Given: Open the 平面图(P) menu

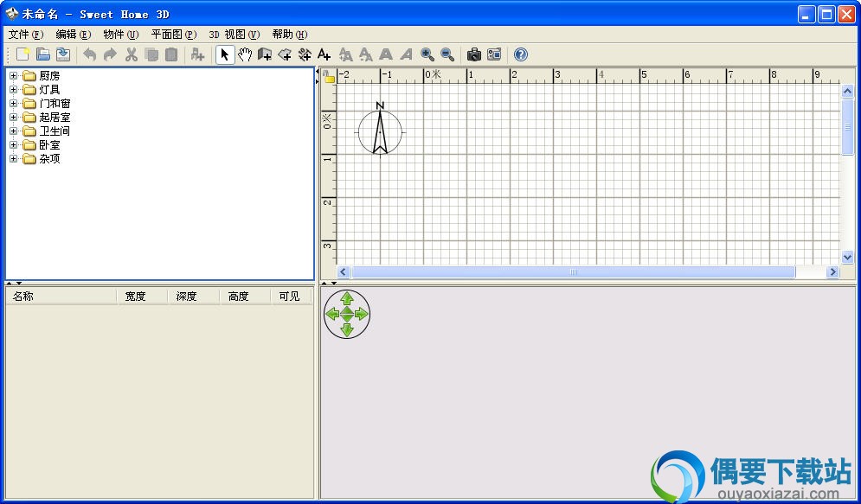Looking at the screenshot, I should point(174,35).
